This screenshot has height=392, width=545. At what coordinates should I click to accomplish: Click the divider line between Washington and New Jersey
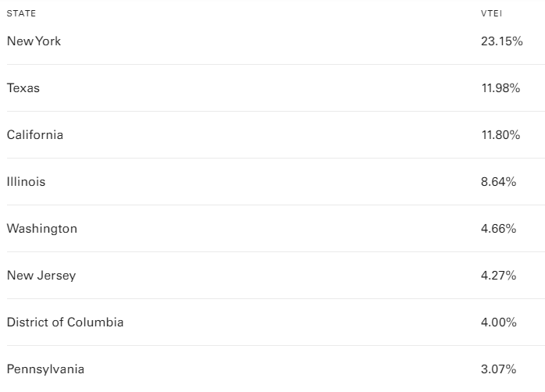pos(272,251)
